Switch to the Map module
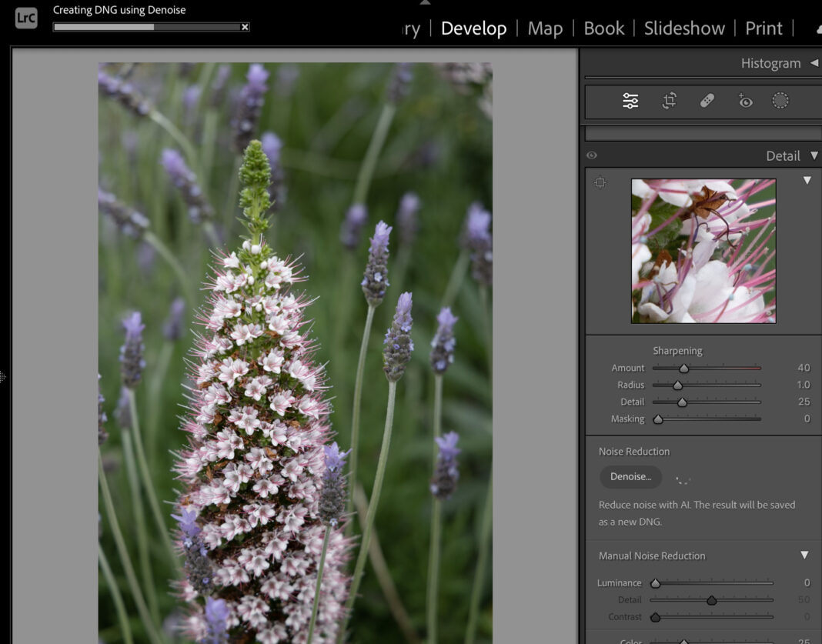The image size is (822, 644). [545, 28]
